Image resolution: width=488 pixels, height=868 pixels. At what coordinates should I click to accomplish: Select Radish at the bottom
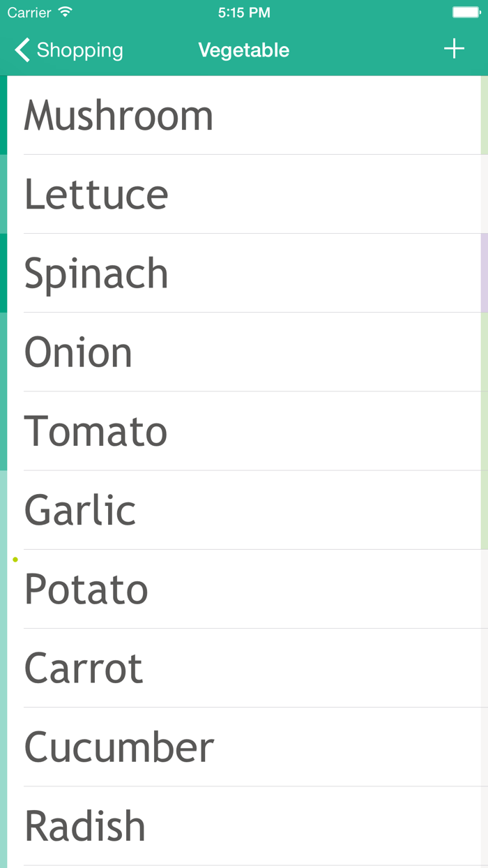(85, 825)
